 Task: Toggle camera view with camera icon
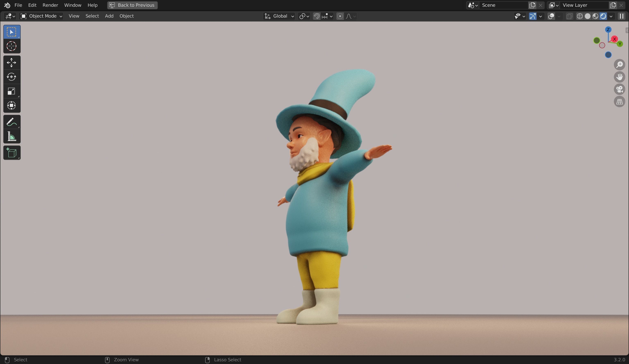point(619,89)
